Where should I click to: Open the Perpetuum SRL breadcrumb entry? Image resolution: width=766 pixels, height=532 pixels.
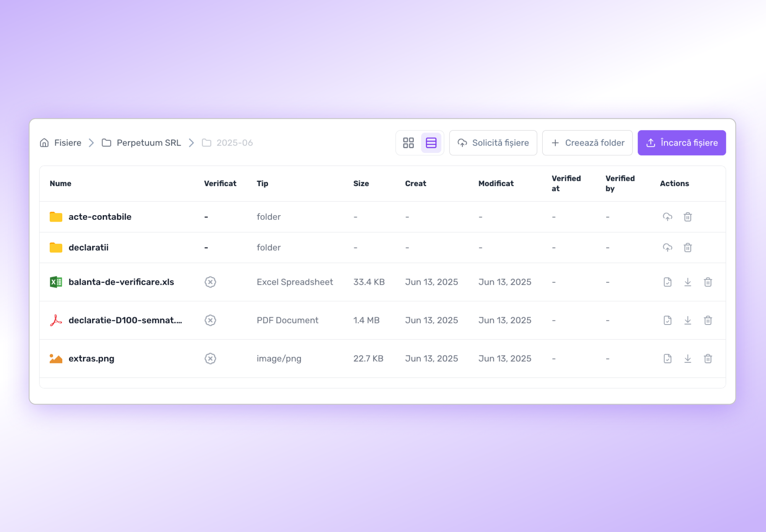pyautogui.click(x=149, y=143)
